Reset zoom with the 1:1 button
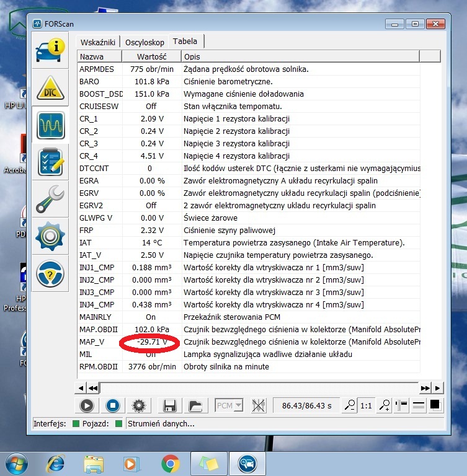Screen dimensions: 467x476 coord(367,406)
